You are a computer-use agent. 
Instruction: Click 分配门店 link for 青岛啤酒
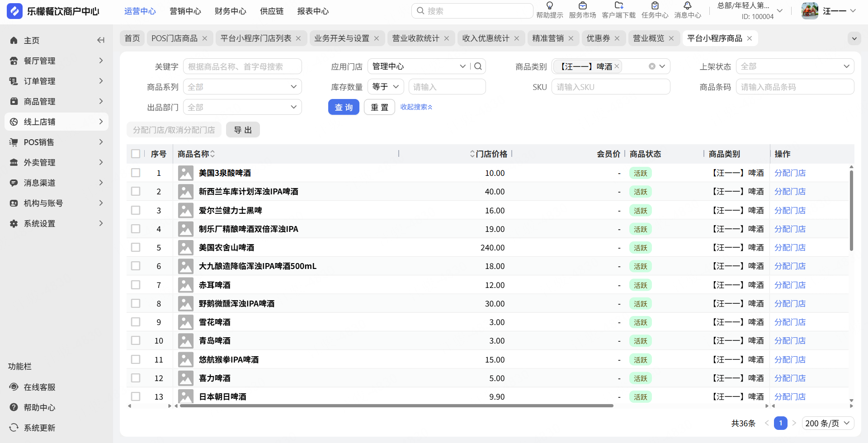coord(790,341)
